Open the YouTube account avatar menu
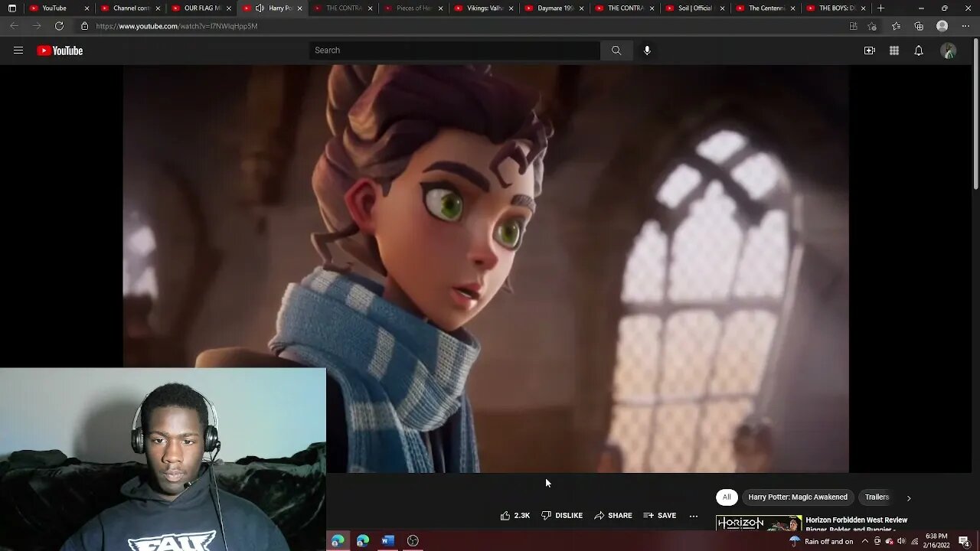Viewport: 980px width, 551px height. coord(949,51)
